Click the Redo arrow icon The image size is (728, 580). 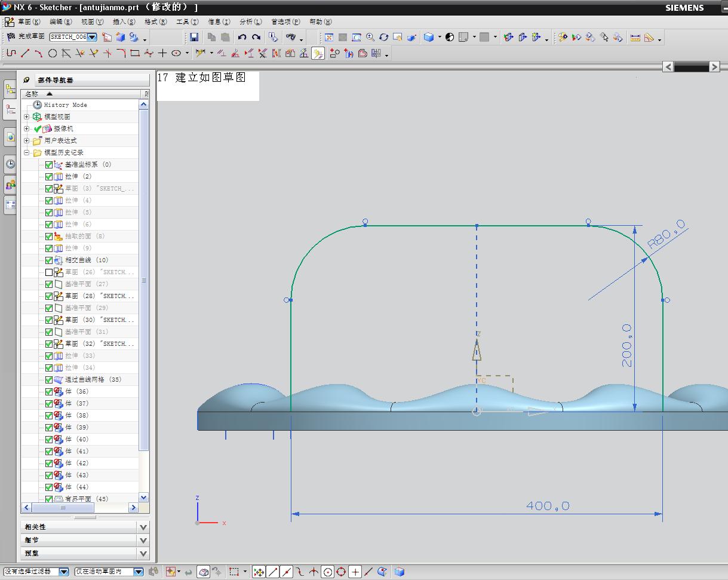[x=256, y=37]
